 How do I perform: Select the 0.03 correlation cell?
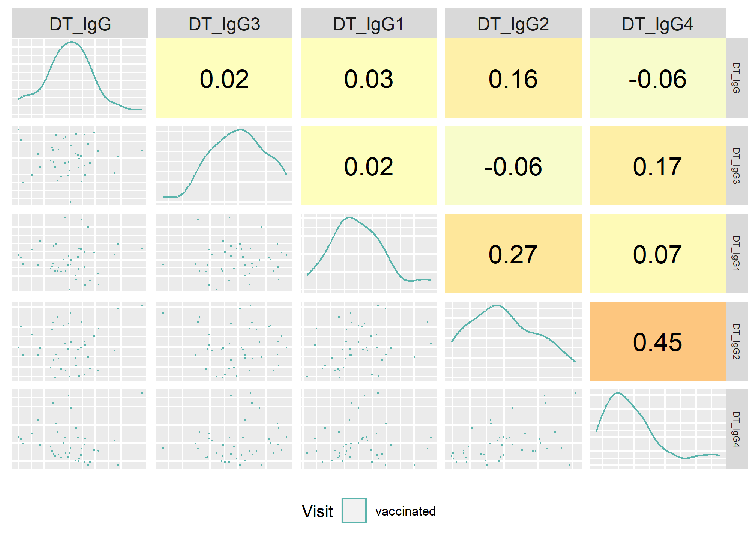pos(369,78)
